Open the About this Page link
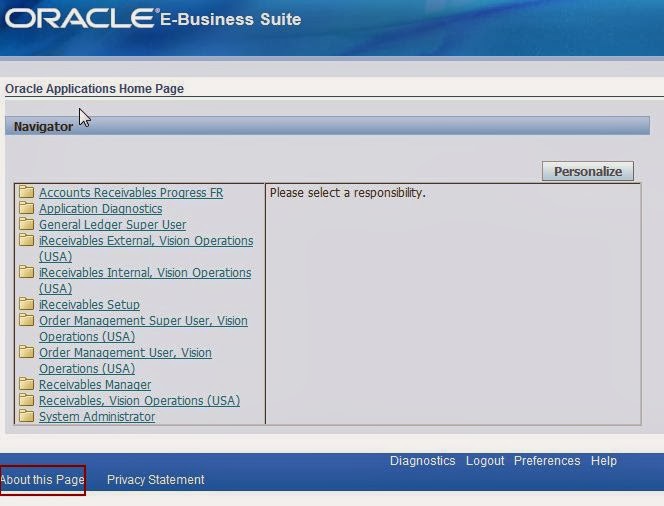 (x=42, y=480)
